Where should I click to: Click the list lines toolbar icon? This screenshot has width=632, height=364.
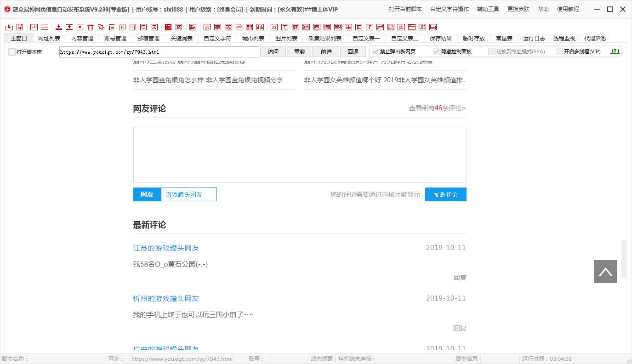45,27
